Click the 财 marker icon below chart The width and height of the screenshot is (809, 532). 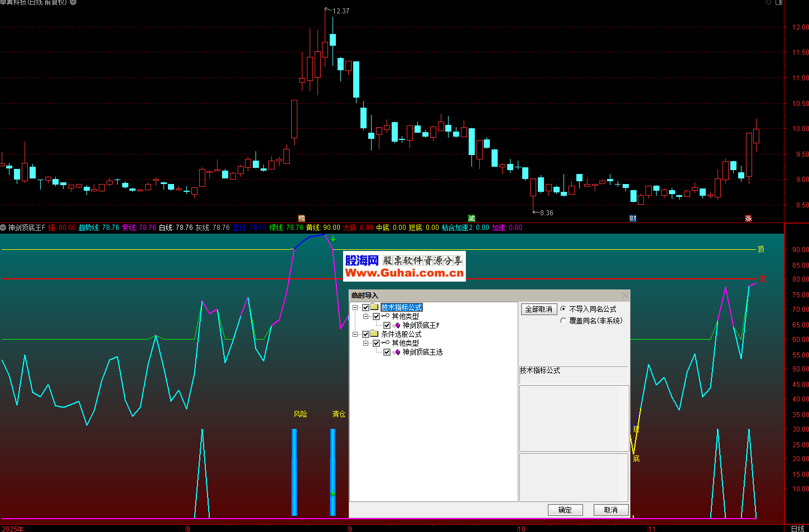[x=633, y=219]
